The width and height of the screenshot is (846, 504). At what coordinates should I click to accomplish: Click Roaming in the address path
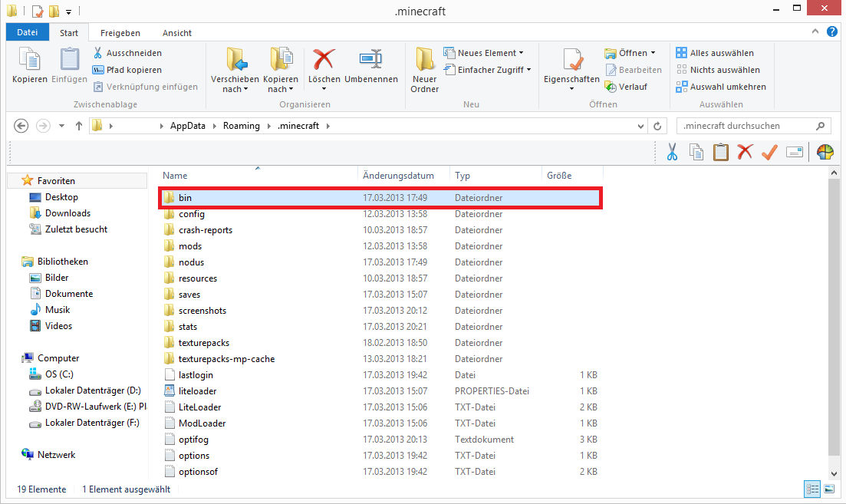[x=241, y=126]
